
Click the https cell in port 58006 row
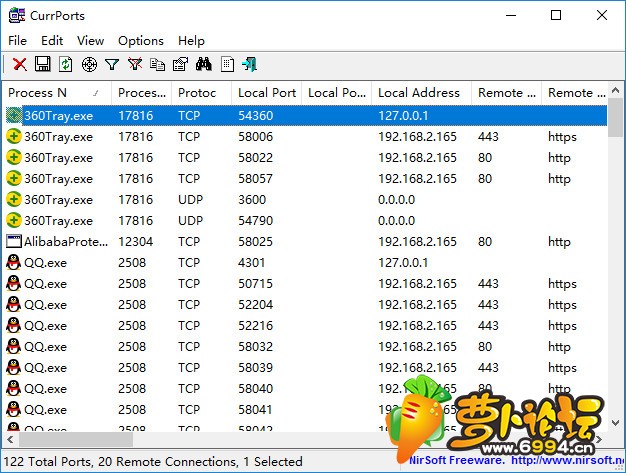click(562, 137)
